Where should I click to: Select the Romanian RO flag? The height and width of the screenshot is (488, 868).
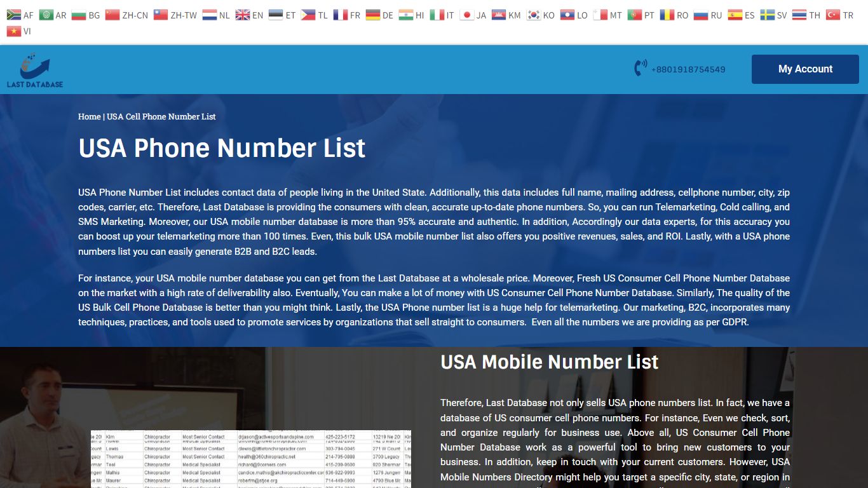(674, 15)
